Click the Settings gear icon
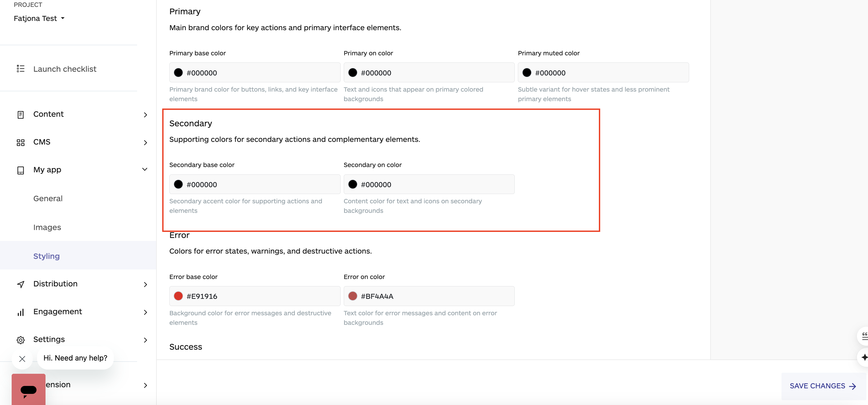The image size is (868, 405). pyautogui.click(x=21, y=340)
